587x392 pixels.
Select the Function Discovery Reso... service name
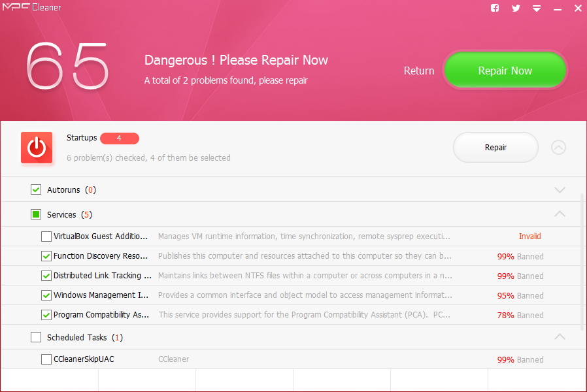(x=100, y=256)
